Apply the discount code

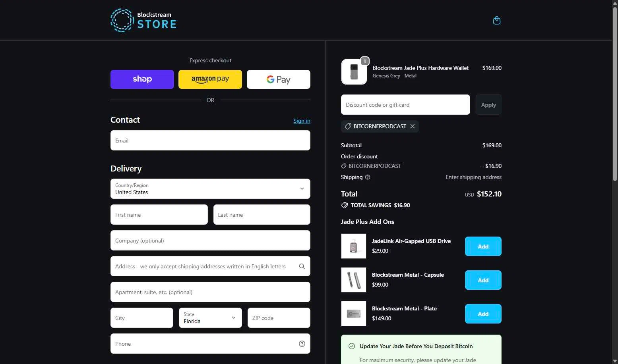click(x=488, y=105)
